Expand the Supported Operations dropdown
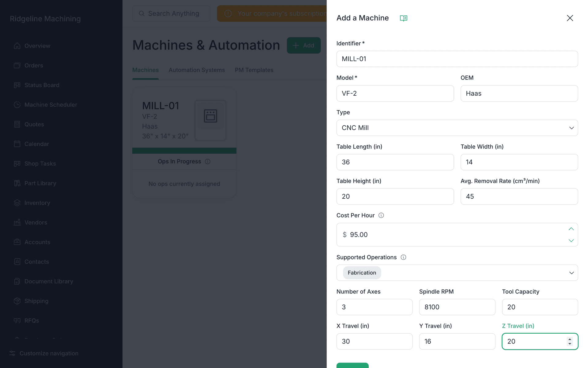This screenshot has height=368, width=588. [571, 273]
